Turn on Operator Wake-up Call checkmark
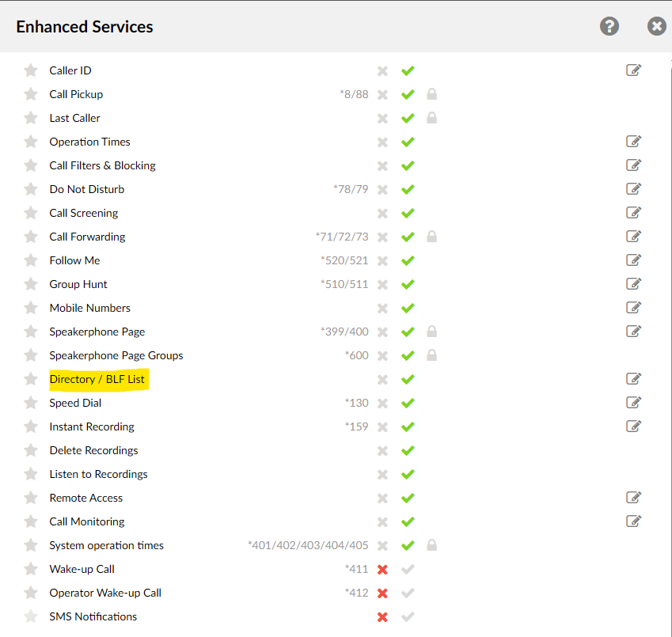672x637 pixels. pos(408,593)
